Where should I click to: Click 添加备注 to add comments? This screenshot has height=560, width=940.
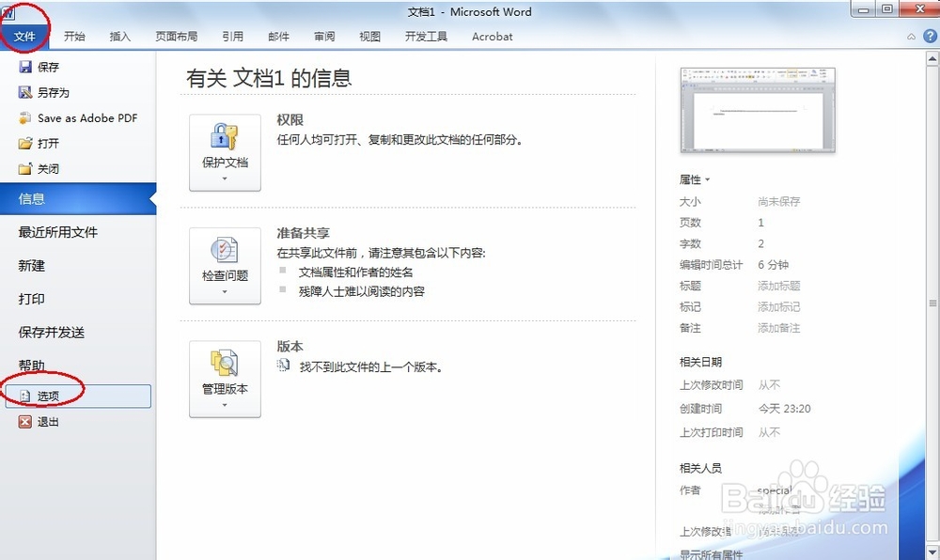(778, 328)
